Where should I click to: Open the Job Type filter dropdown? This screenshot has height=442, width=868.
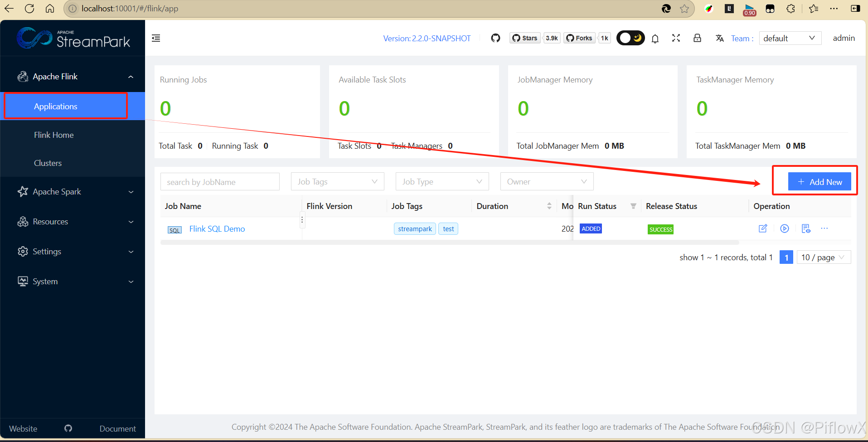(442, 182)
